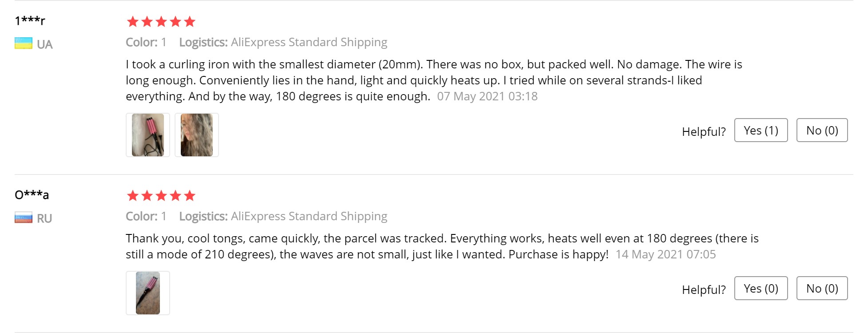This screenshot has width=868, height=333.
Task: Click the 14 May 2021 07:05 timestamp
Action: coord(665,254)
